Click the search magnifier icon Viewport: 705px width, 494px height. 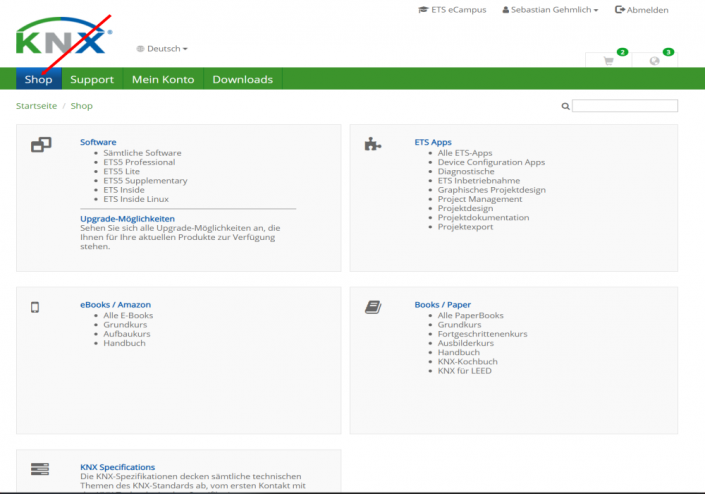click(x=565, y=106)
